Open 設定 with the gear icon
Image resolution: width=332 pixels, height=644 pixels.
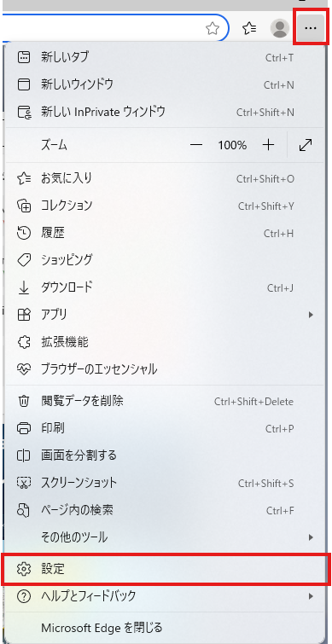point(166,569)
